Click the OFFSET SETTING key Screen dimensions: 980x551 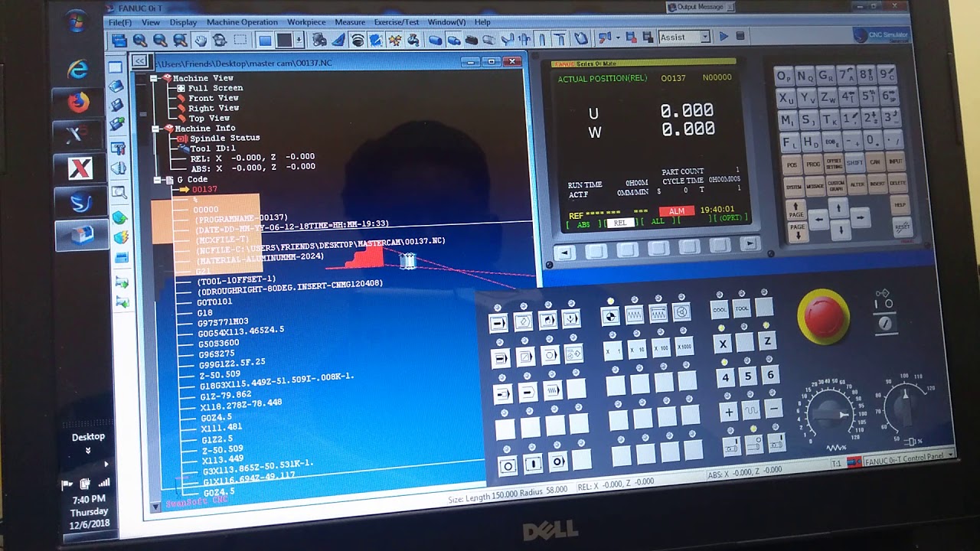(x=834, y=163)
